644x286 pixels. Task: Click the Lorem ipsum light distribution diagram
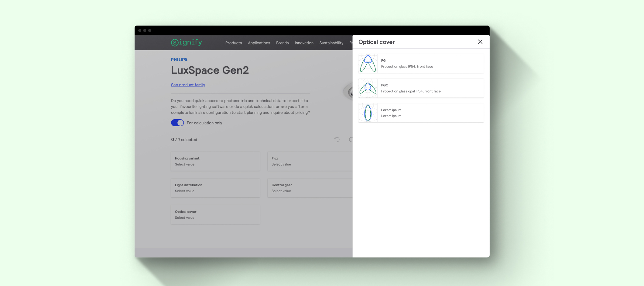(x=368, y=113)
